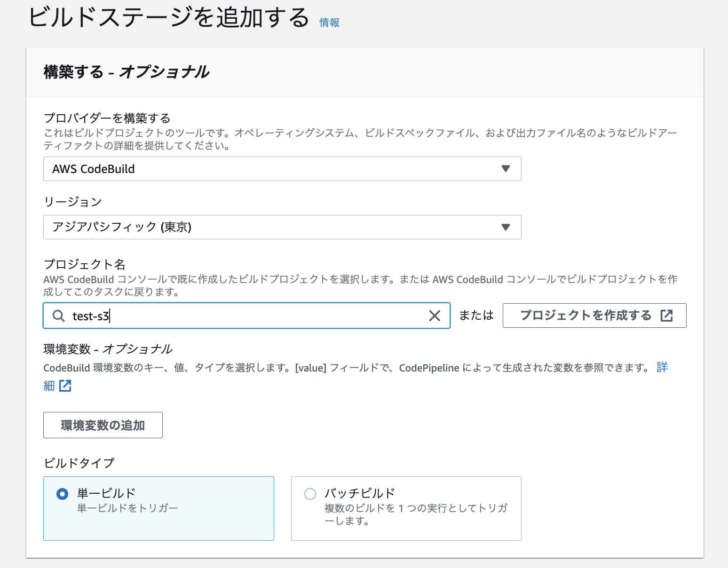Select the 単一ビルド radio button
This screenshot has width=728, height=568.
coord(62,494)
